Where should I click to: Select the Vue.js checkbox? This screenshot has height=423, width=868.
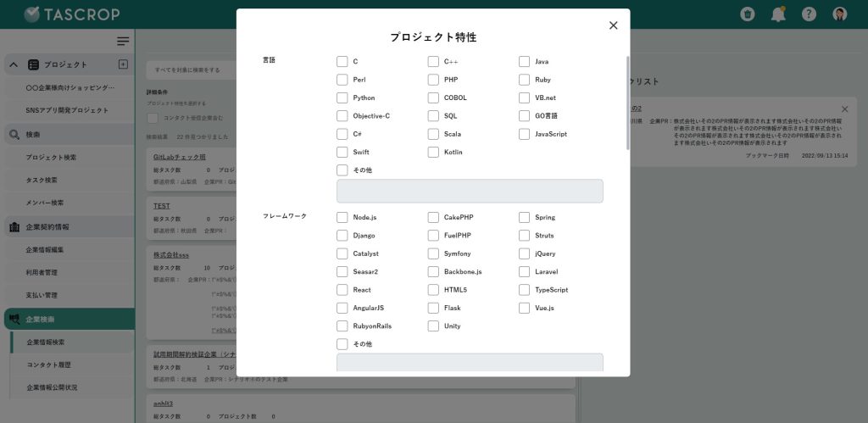pyautogui.click(x=524, y=308)
